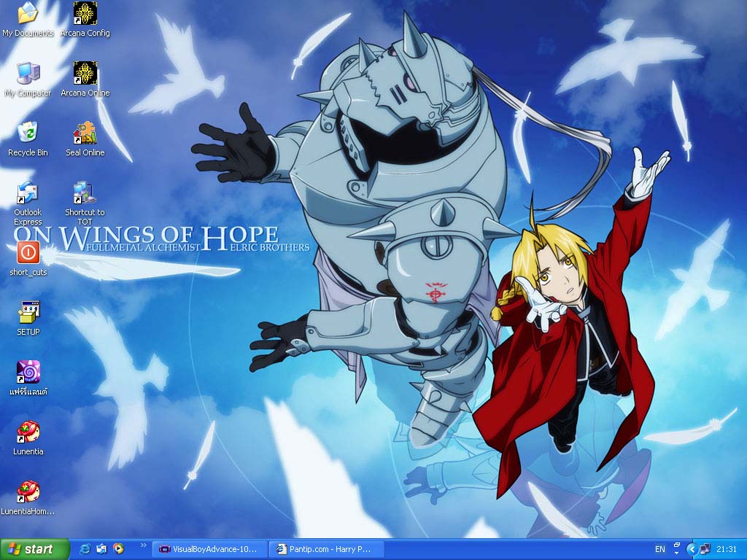Click the EN input language indicator
The image size is (747, 560).
coord(659,549)
